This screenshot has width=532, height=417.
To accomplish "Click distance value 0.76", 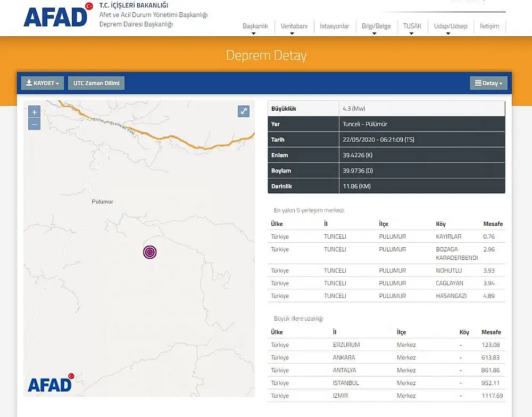I will tap(489, 236).
